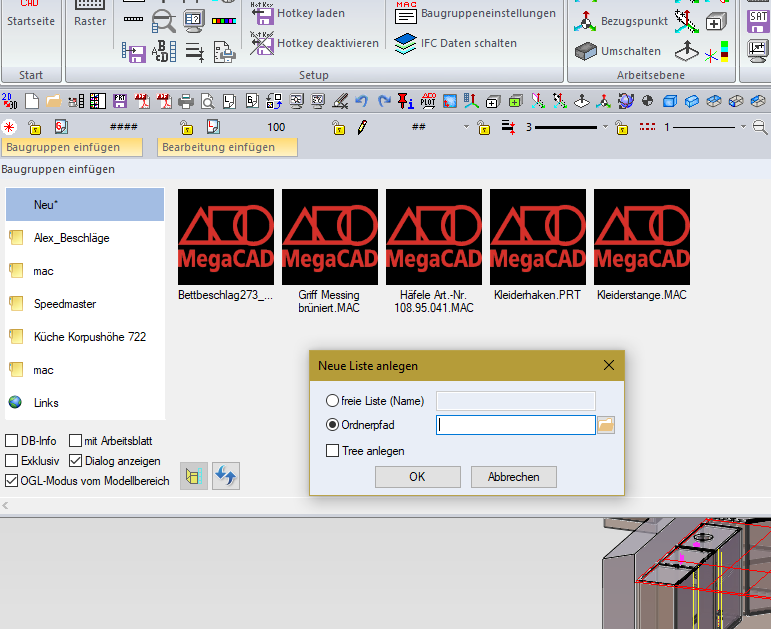771x629 pixels.
Task: Click the red asterisk snap icon
Action: coord(9,127)
